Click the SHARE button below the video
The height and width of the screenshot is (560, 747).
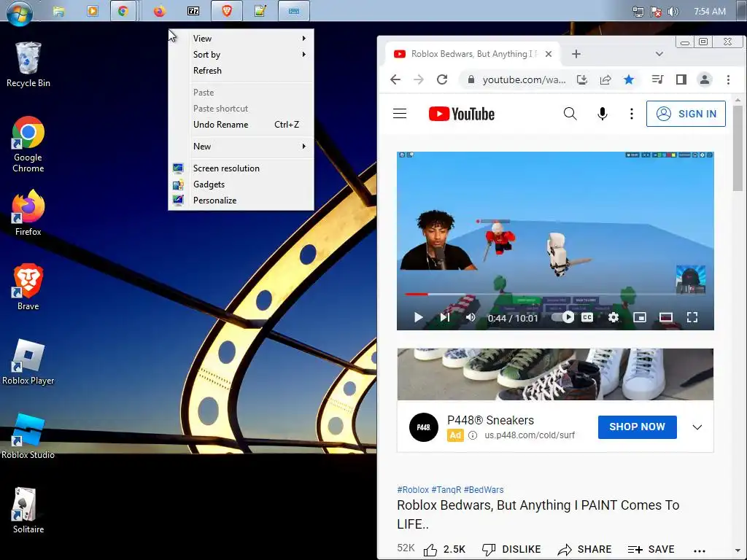tap(584, 550)
